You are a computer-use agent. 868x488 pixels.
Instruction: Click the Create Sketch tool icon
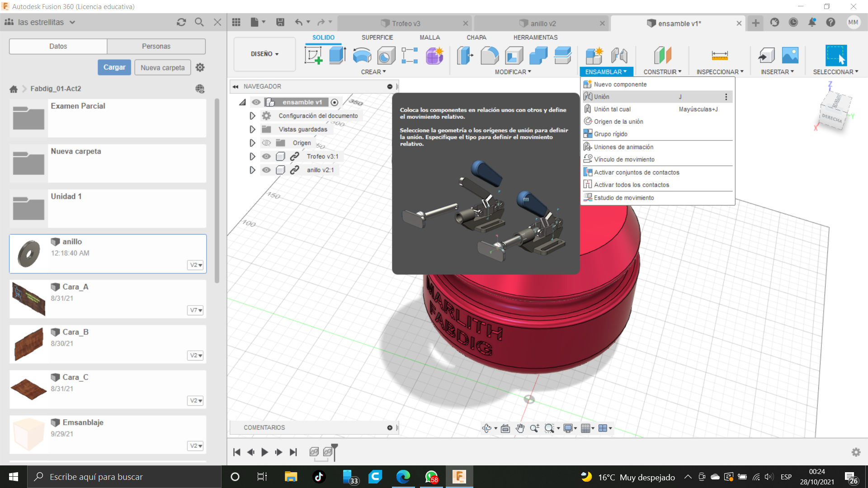click(313, 56)
